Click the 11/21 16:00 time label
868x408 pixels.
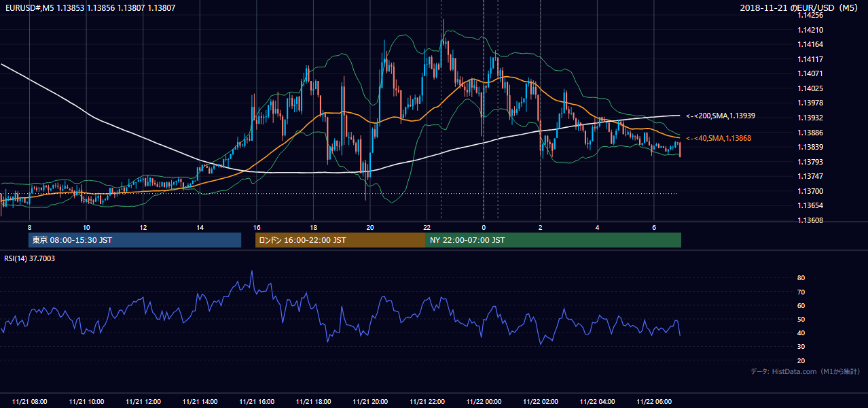(x=257, y=402)
